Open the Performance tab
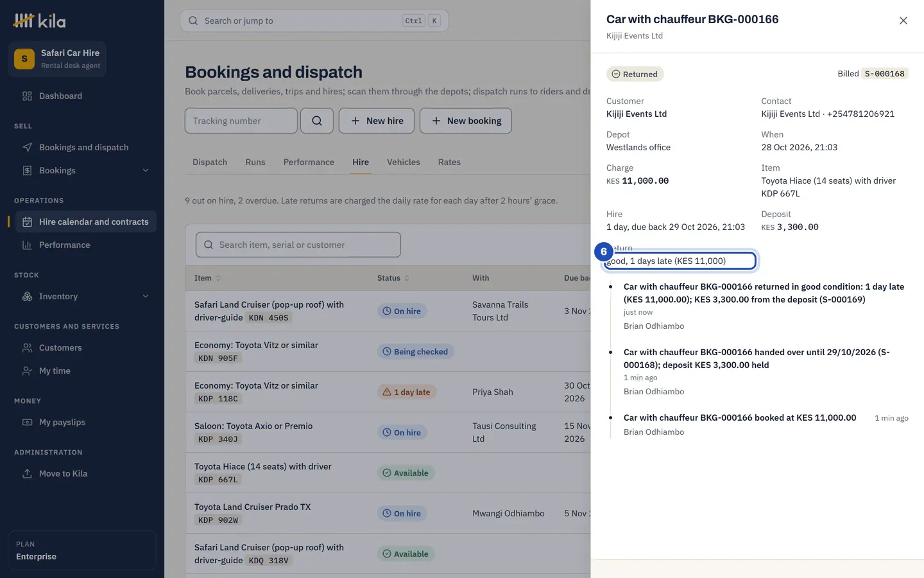 (309, 162)
